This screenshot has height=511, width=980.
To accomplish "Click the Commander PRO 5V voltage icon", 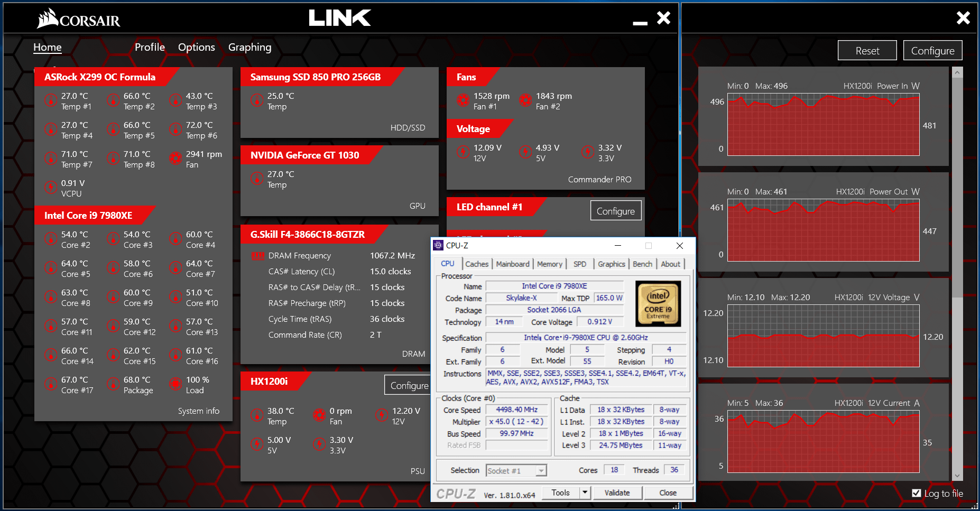I will [525, 152].
